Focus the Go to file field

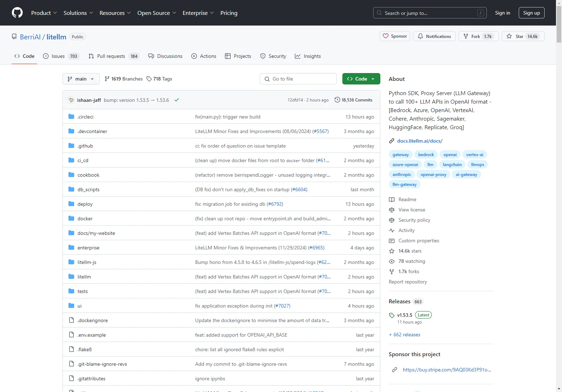[x=298, y=79]
